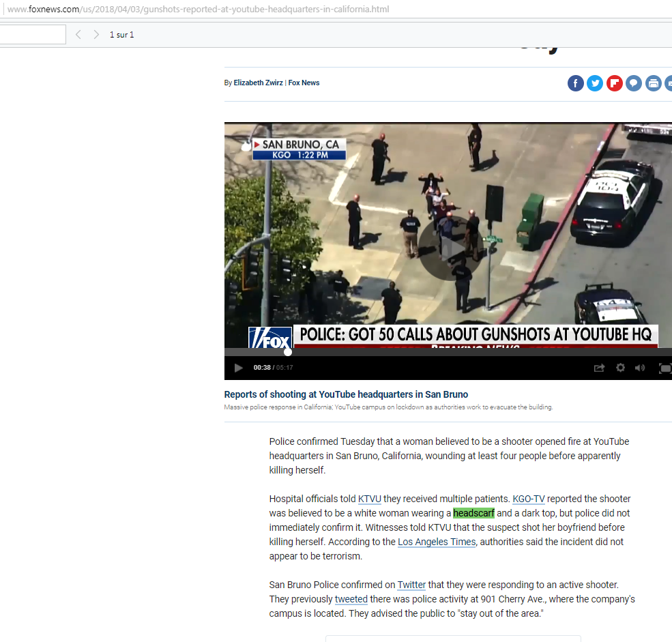This screenshot has height=642, width=672.
Task: Enter fullscreen mode on the video
Action: click(664, 367)
